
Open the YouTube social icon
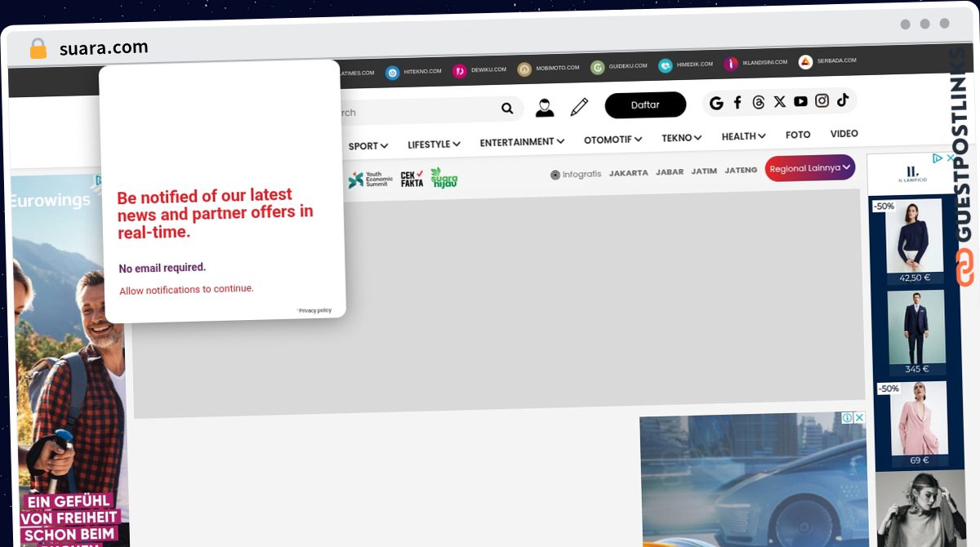click(x=800, y=101)
